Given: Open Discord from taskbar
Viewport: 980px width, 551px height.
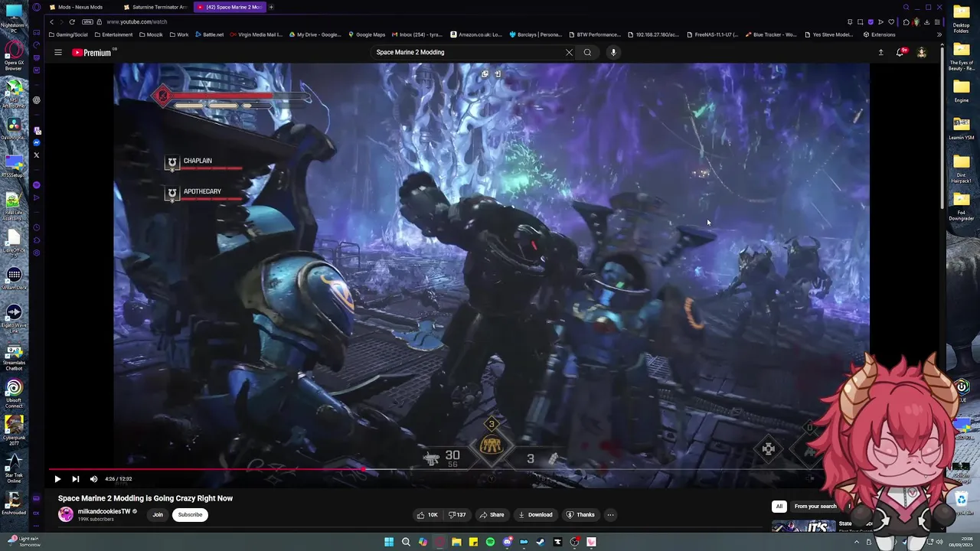Looking at the screenshot, I should 507,542.
